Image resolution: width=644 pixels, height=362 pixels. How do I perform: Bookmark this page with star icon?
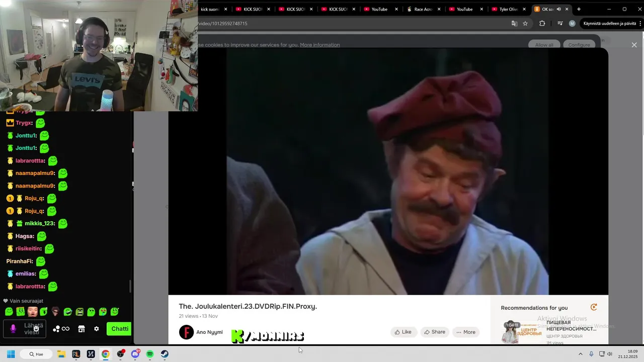[x=525, y=23]
